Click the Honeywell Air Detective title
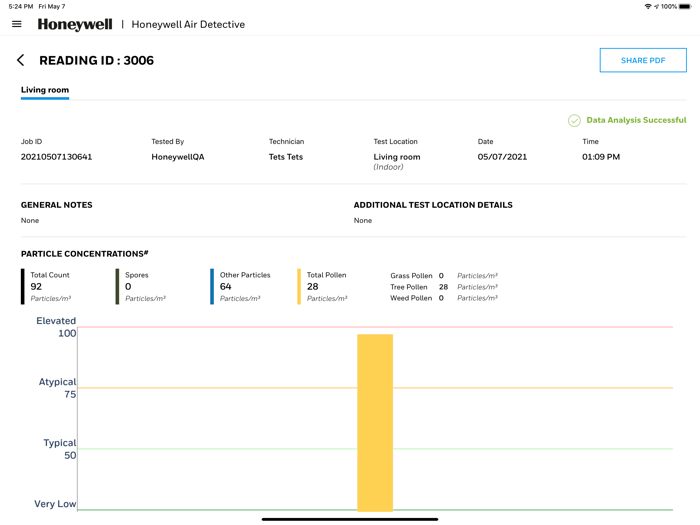The height and width of the screenshot is (525, 700). 188,25
